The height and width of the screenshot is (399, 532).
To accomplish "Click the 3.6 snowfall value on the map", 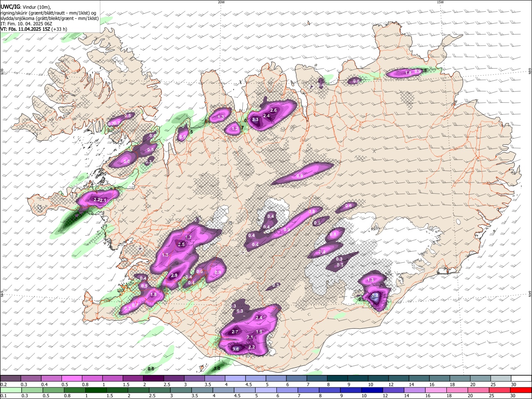I will point(236,349).
